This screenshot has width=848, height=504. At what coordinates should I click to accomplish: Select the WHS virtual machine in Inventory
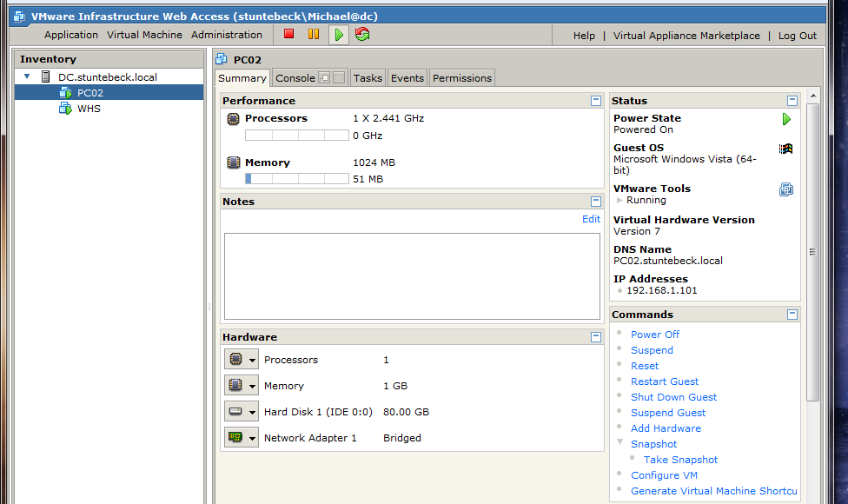pos(89,109)
